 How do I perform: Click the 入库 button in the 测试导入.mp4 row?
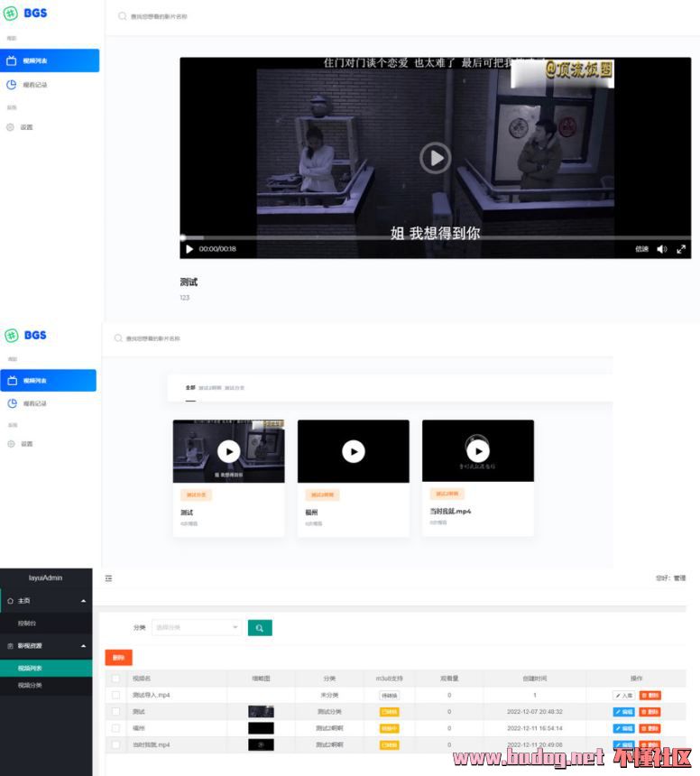[x=624, y=696]
